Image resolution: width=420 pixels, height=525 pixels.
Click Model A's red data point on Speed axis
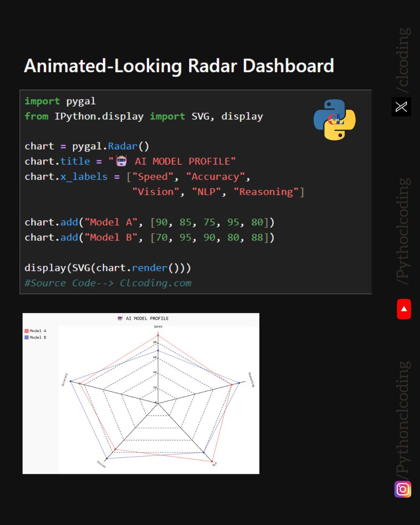click(x=158, y=336)
